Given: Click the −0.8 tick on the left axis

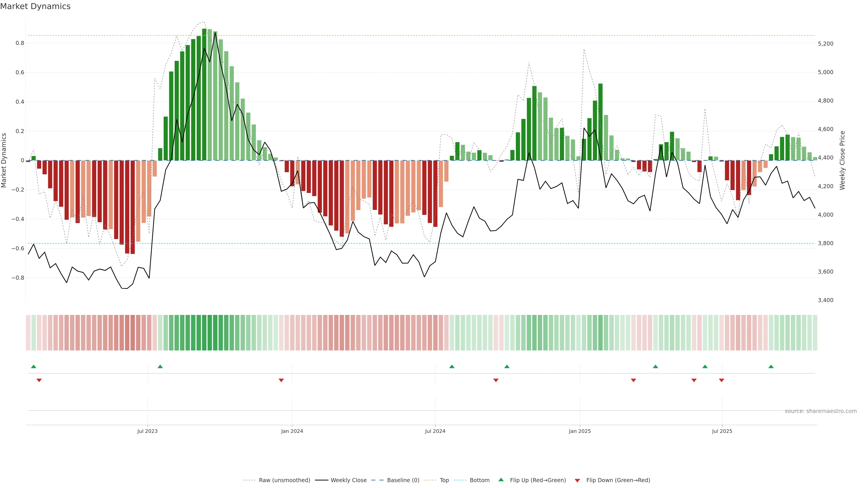Looking at the screenshot, I should [18, 278].
